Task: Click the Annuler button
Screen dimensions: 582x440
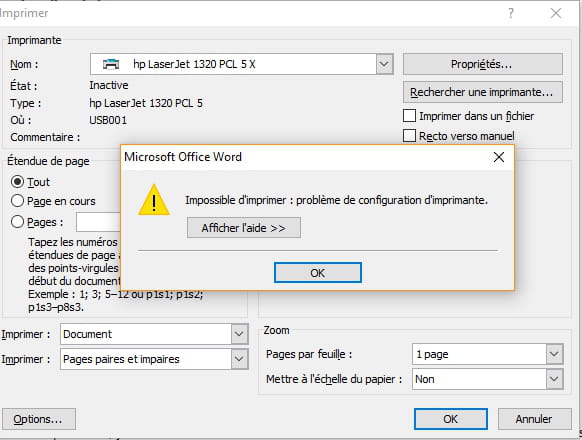Action: pos(534,419)
